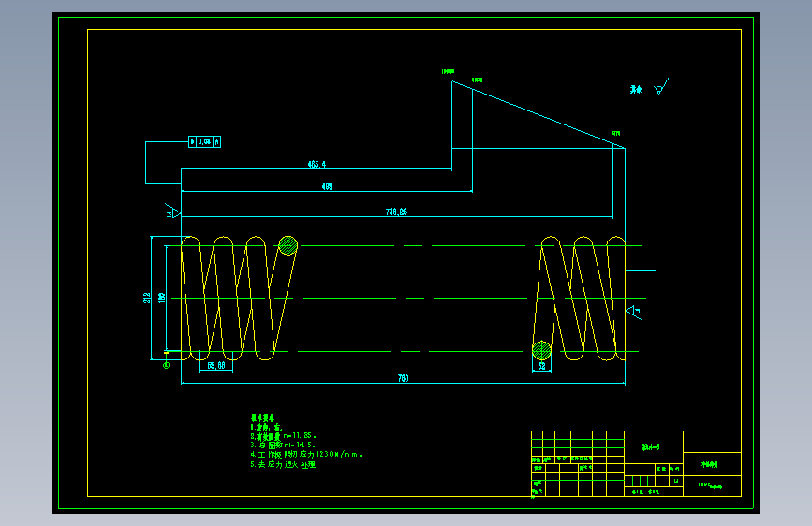
Task: Click the 738.28 length dimension
Action: click(396, 212)
